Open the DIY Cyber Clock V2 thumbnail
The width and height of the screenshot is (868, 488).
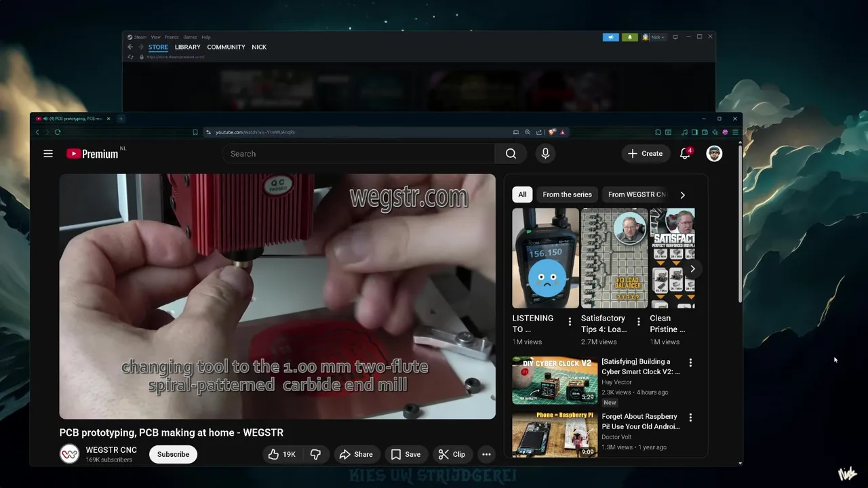[555, 380]
